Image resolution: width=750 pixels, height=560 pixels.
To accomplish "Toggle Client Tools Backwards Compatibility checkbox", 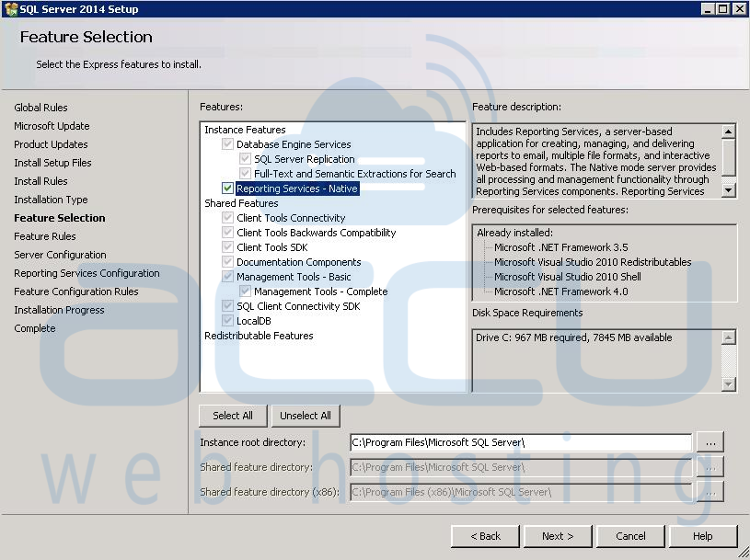I will [x=227, y=233].
